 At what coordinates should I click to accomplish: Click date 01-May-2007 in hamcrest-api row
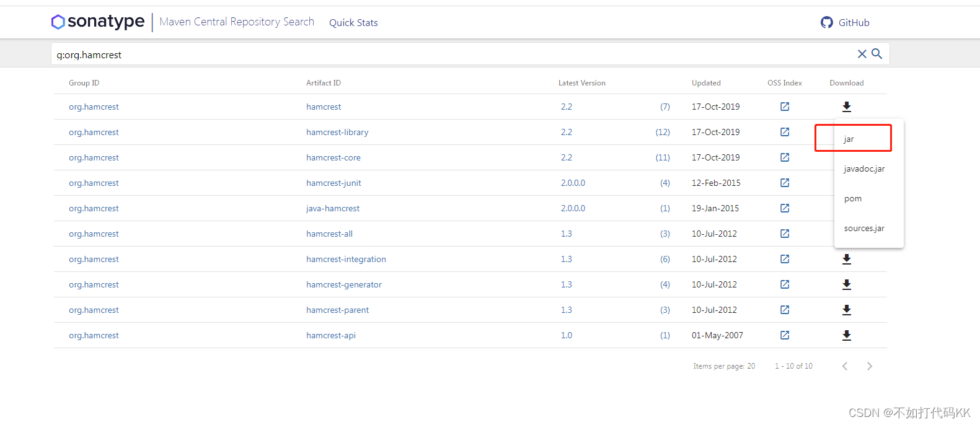[x=717, y=335]
